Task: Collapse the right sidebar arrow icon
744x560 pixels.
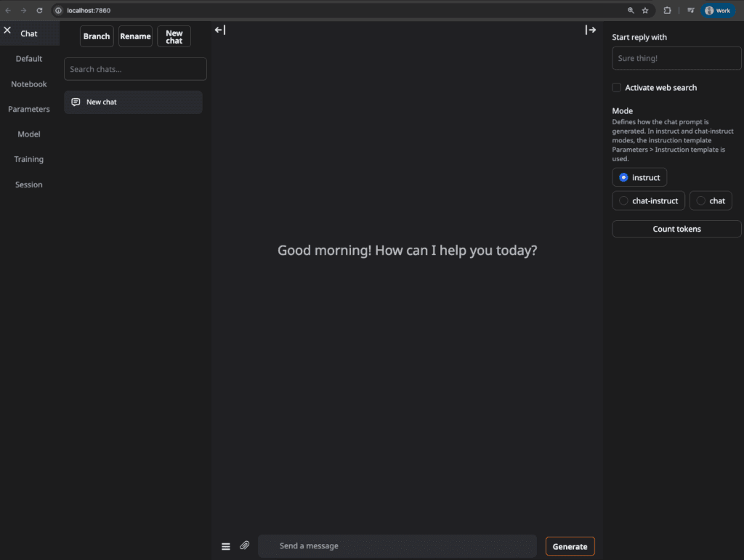Action: 591,30
